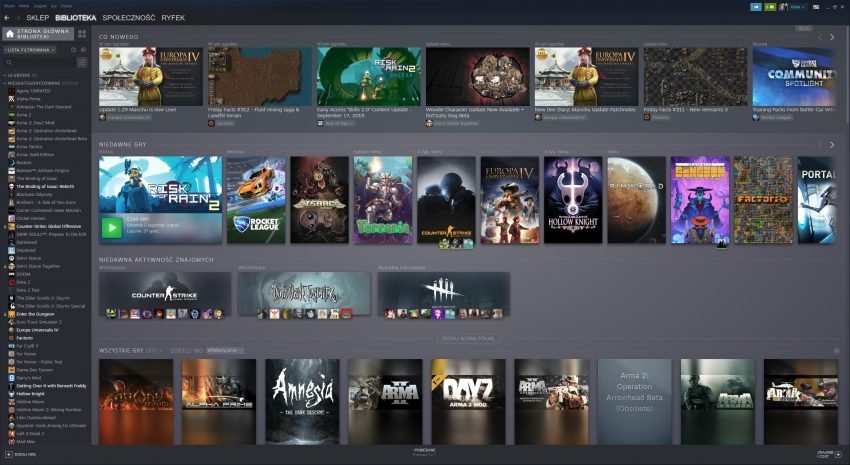This screenshot has height=465, width=850.
Task: Open Terraria cover in recent games
Action: [383, 200]
